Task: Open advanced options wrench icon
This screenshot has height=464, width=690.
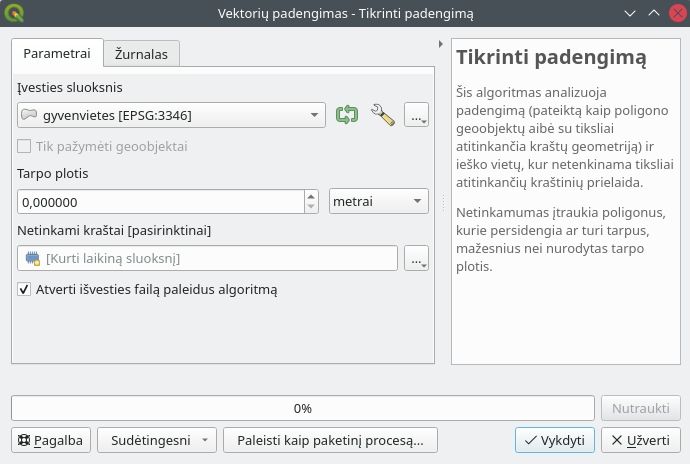Action: [x=383, y=115]
